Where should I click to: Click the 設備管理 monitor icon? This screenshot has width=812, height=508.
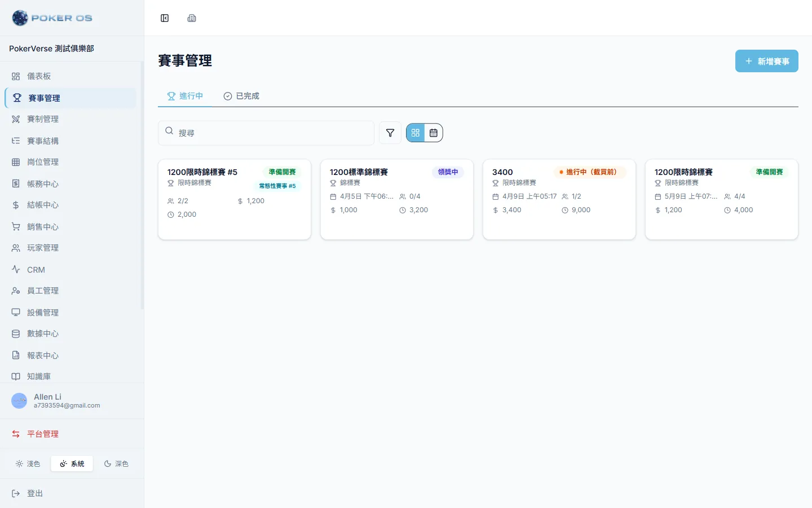(x=16, y=312)
